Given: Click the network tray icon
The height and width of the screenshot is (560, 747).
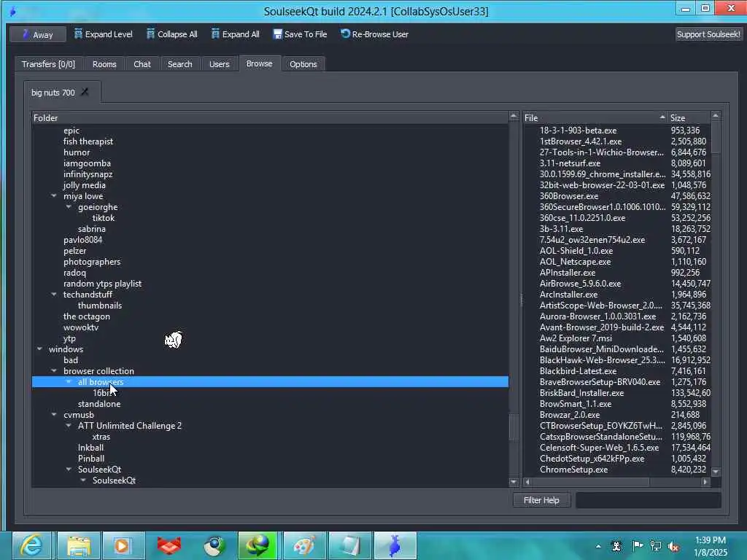Looking at the screenshot, I should tap(656, 546).
